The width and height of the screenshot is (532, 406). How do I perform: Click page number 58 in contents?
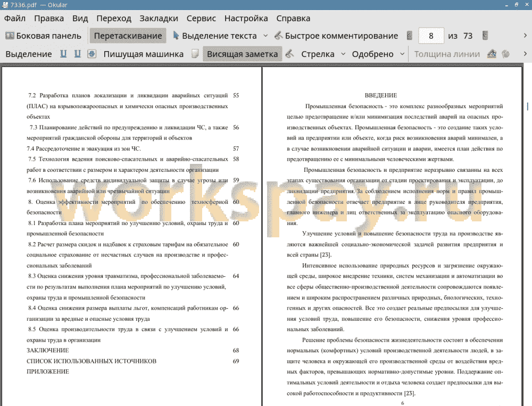click(236, 159)
